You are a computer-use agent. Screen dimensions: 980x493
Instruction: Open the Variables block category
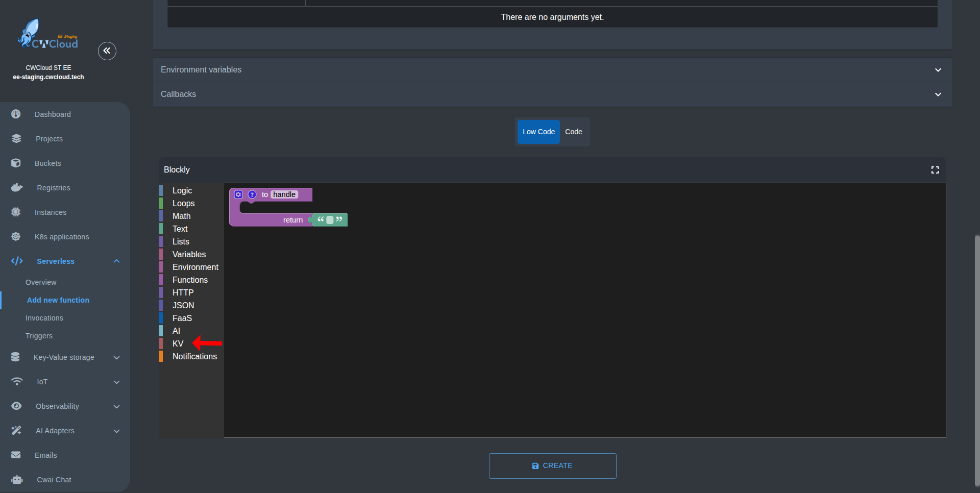pos(191,254)
